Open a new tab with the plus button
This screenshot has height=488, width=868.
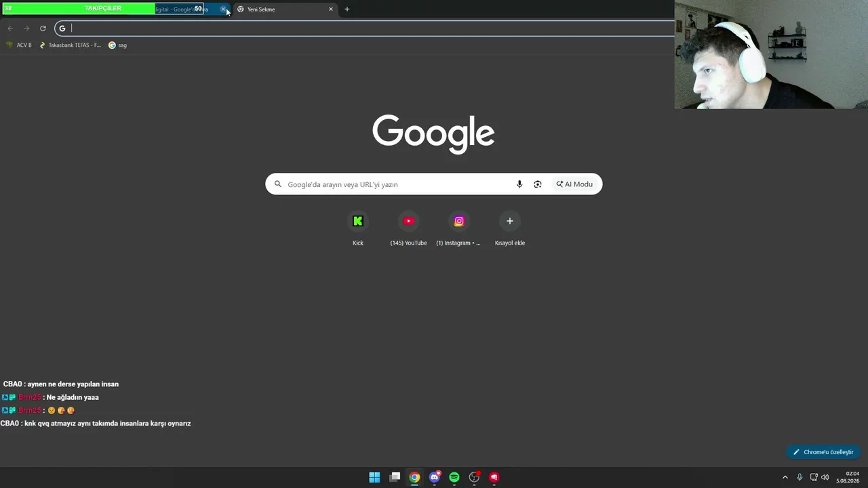[x=347, y=9]
